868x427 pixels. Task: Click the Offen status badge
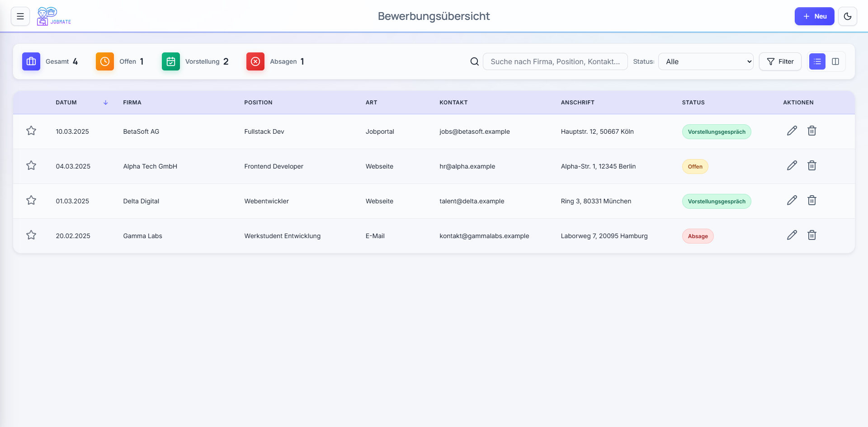point(695,167)
